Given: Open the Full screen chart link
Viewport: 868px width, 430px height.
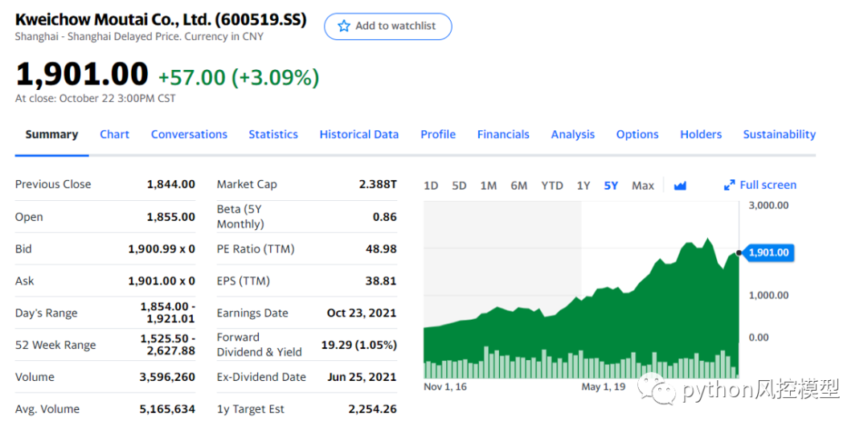Looking at the screenshot, I should 760,186.
